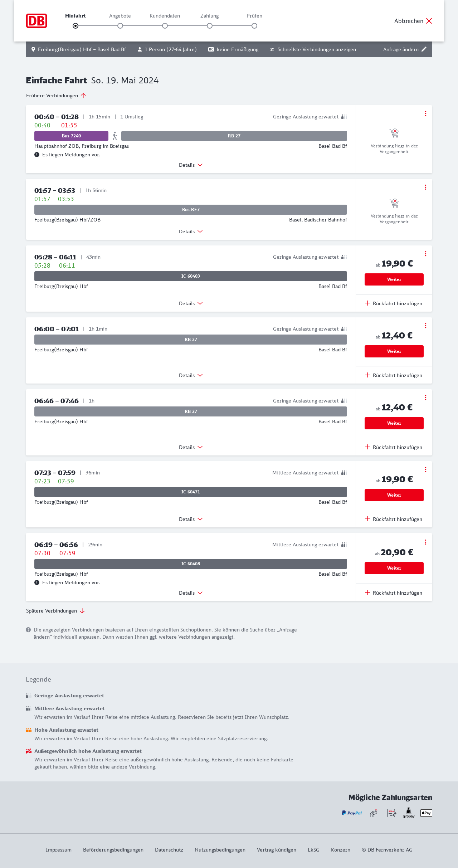Screen dimensions: 458x868
Task: Open three-dot menu for 05:28 connection
Action: 425,254
